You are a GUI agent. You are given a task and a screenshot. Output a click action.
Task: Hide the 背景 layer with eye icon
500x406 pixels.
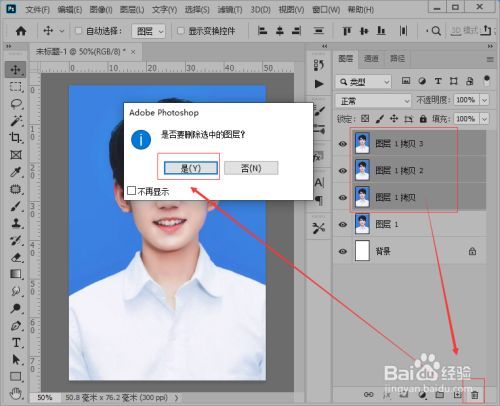click(x=343, y=251)
